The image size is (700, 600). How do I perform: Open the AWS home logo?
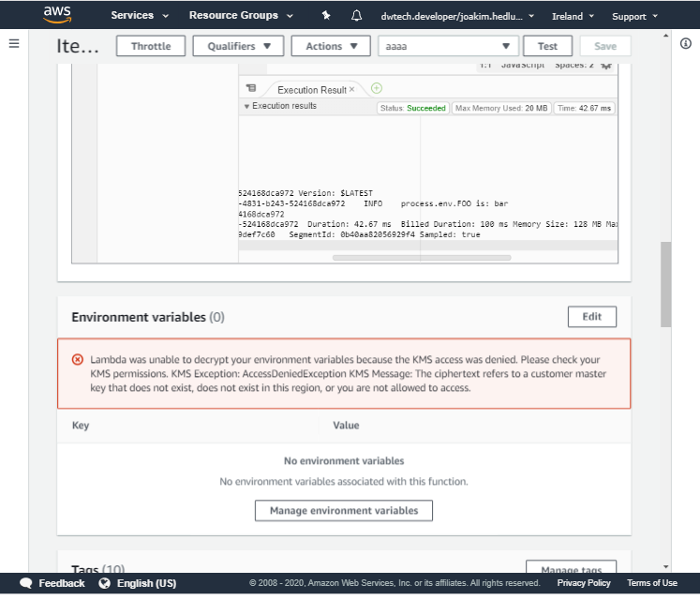57,14
